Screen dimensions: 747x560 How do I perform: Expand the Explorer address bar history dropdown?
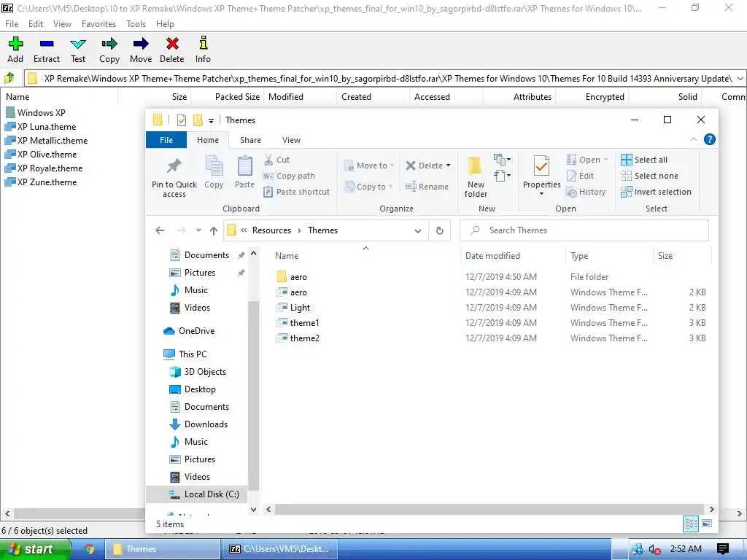pyautogui.click(x=418, y=231)
